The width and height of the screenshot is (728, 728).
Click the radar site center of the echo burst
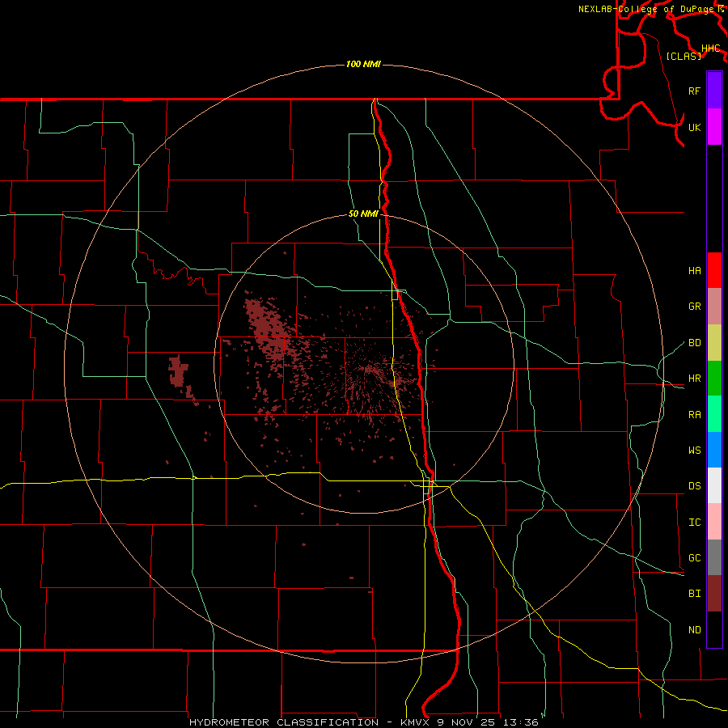pyautogui.click(x=370, y=369)
